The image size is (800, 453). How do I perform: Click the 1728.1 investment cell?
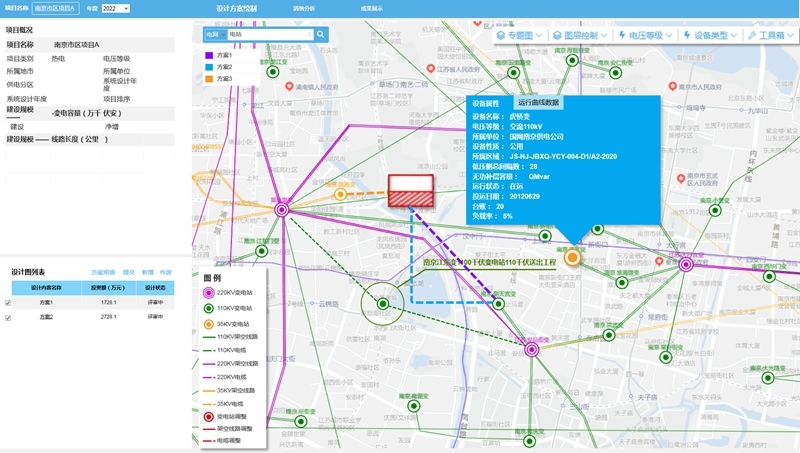(x=109, y=303)
